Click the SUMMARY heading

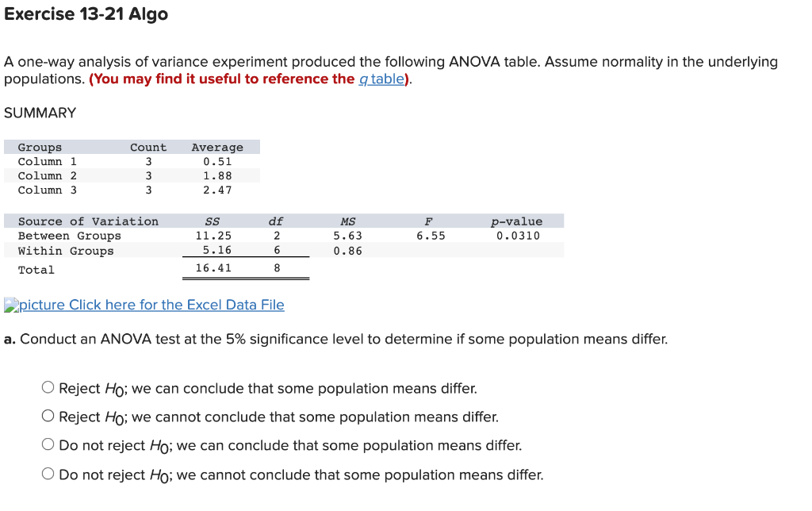pos(40,113)
